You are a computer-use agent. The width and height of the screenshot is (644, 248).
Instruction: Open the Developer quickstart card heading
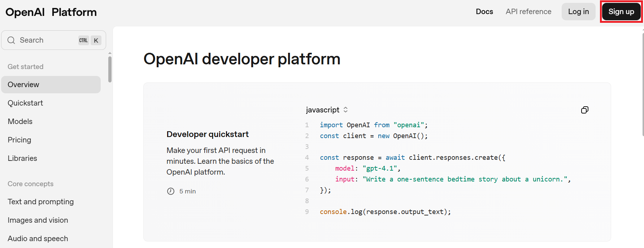pyautogui.click(x=208, y=134)
